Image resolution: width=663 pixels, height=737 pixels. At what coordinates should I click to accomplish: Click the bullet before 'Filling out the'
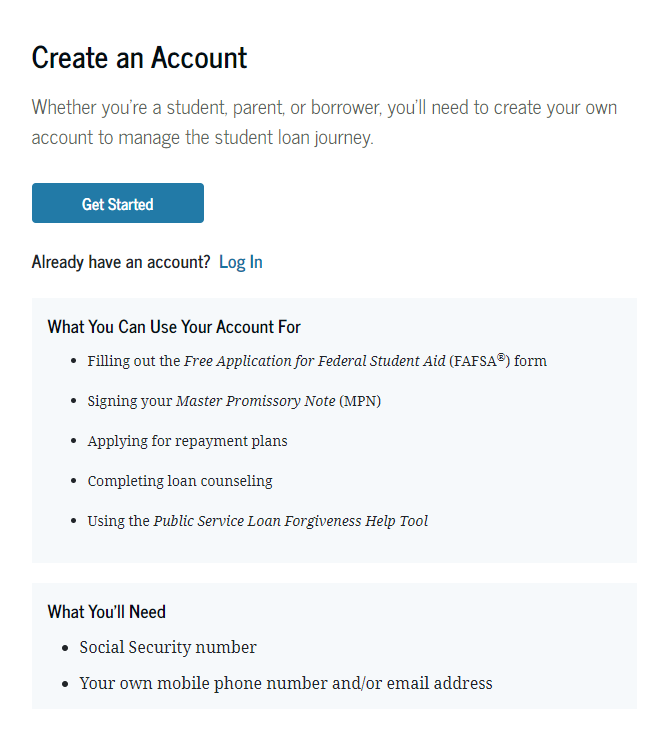[x=73, y=361]
